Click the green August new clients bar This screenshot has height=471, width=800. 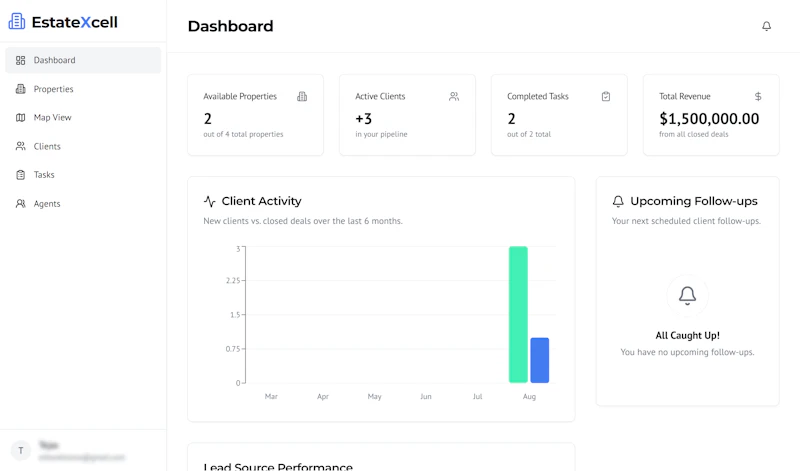[518, 314]
